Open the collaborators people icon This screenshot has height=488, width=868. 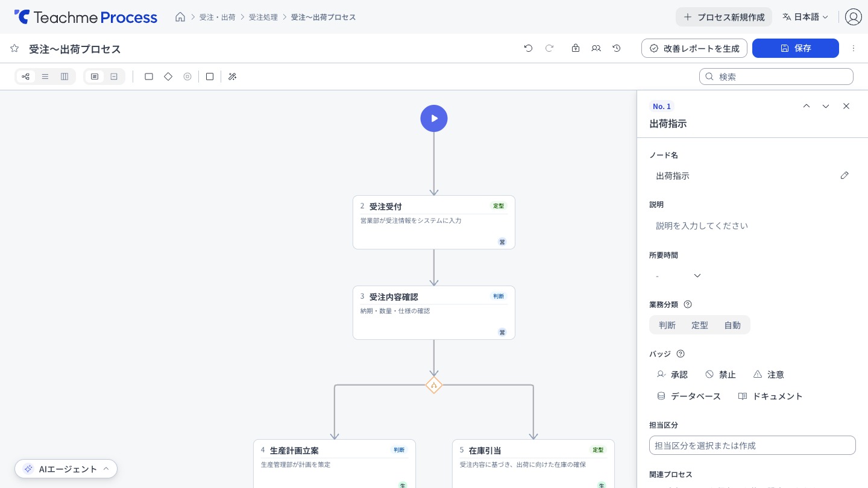click(596, 48)
